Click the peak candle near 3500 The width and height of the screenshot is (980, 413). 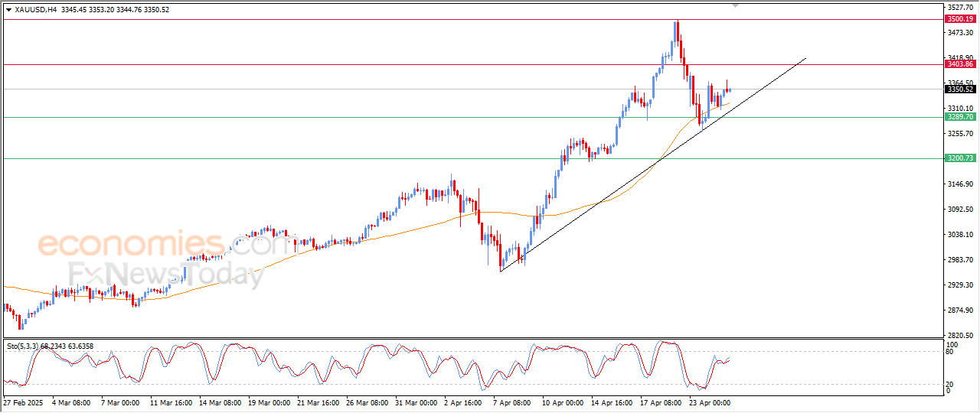tap(676, 31)
